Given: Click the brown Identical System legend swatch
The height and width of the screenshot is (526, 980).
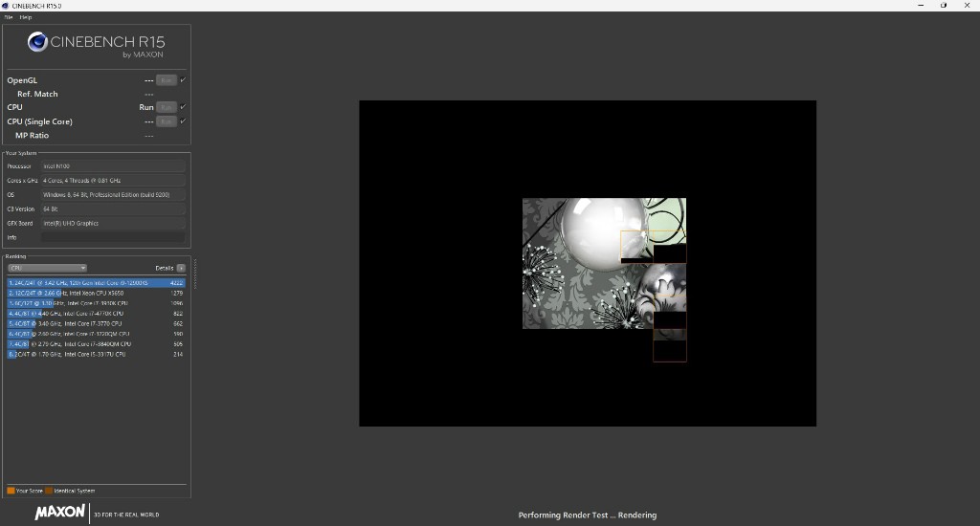Looking at the screenshot, I should [x=49, y=491].
